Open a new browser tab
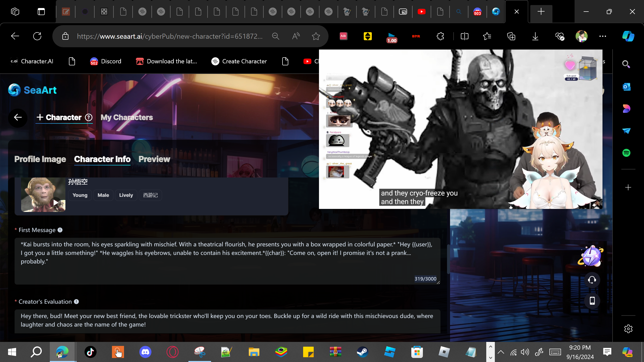Image resolution: width=644 pixels, height=362 pixels. (x=541, y=12)
